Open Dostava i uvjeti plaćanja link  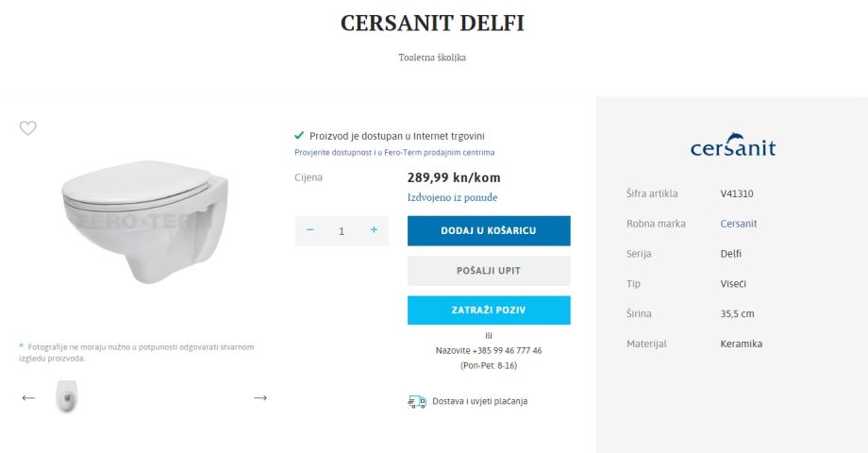point(479,401)
